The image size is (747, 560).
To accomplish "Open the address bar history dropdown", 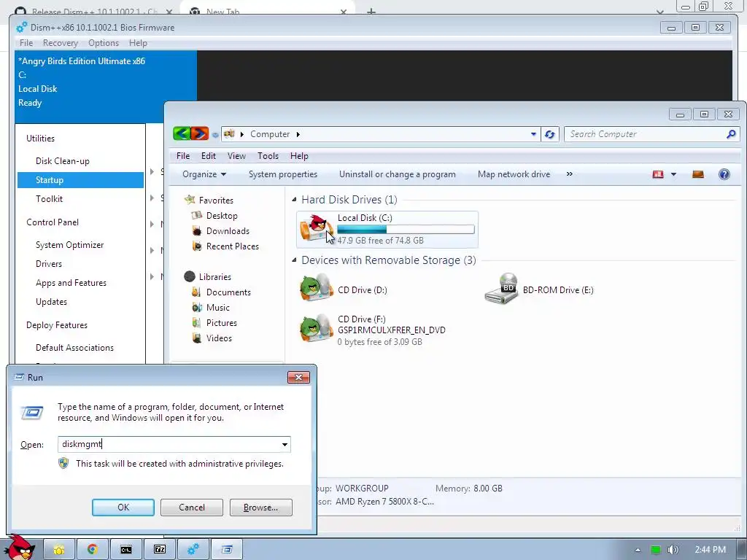I will [533, 134].
